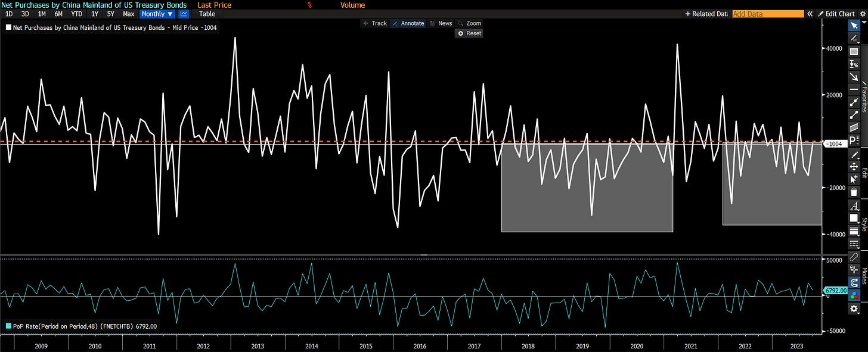The image size is (868, 352).
Task: Open the font style A icon
Action: (x=854, y=205)
